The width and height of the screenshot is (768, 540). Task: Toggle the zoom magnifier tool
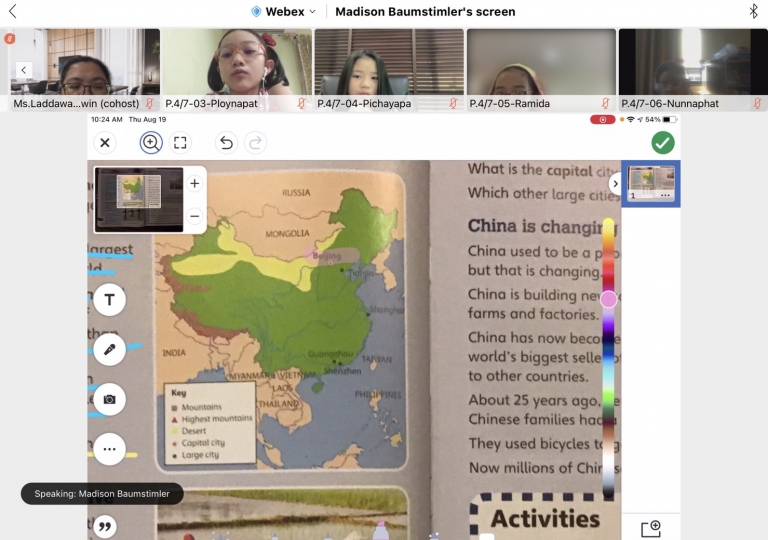pyautogui.click(x=151, y=143)
